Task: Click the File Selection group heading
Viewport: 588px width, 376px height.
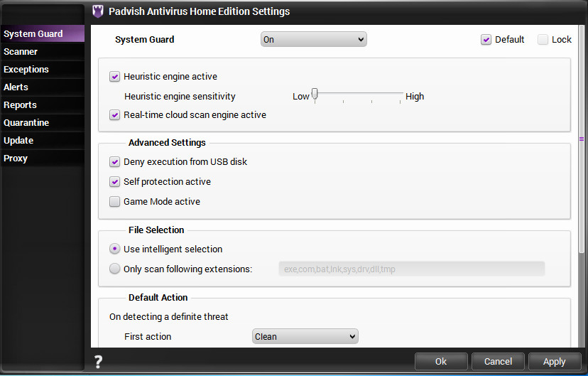Action: [156, 230]
